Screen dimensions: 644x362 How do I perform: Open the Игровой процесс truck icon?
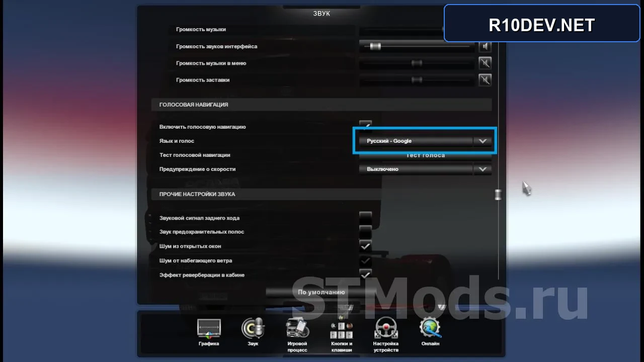coord(297,329)
